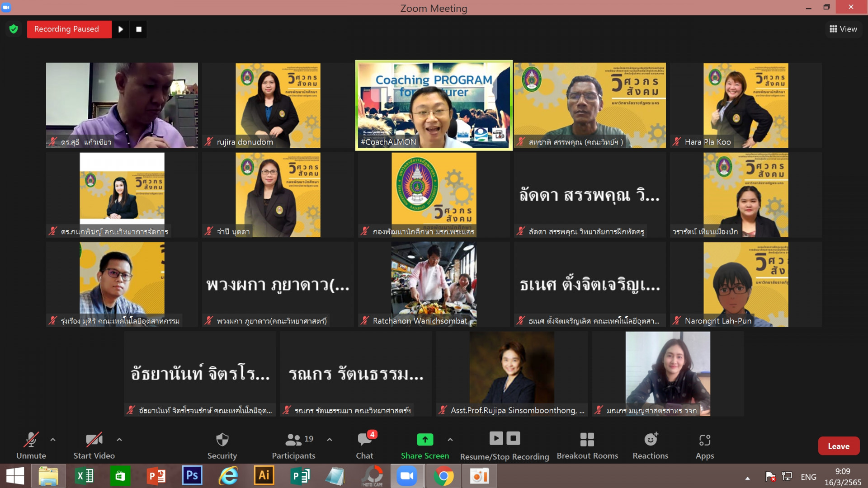Open Windows Store from the taskbar
The image size is (868, 488).
click(x=120, y=476)
